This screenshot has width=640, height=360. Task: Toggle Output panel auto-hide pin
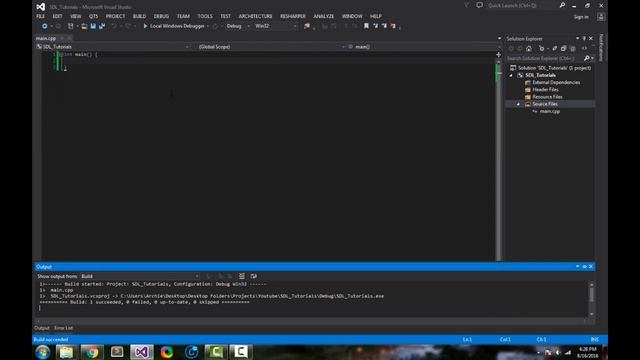click(584, 267)
